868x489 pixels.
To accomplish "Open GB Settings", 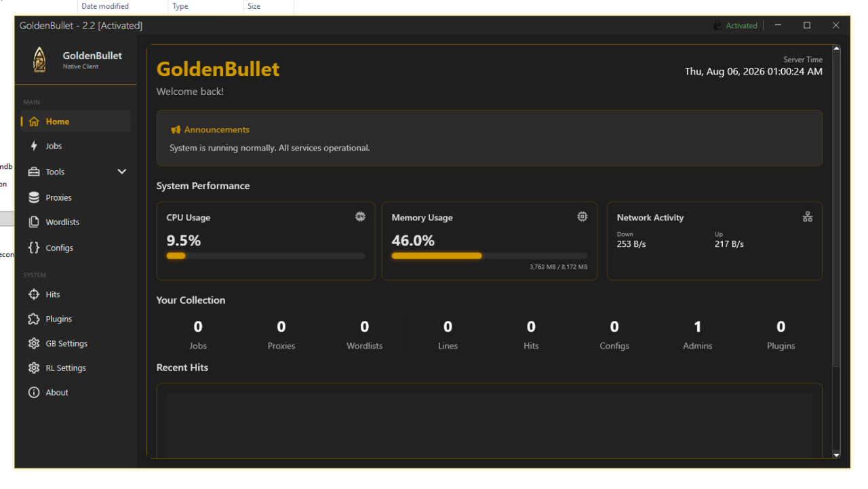I will (x=76, y=343).
